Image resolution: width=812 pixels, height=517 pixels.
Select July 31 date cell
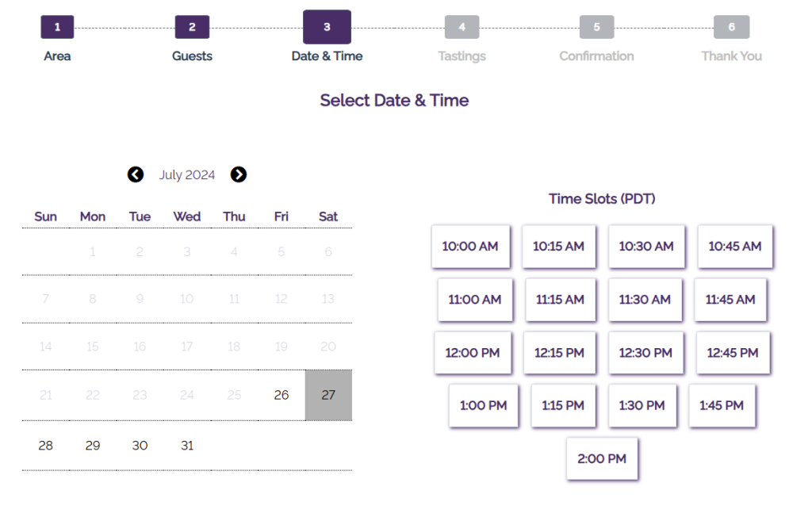pos(187,446)
